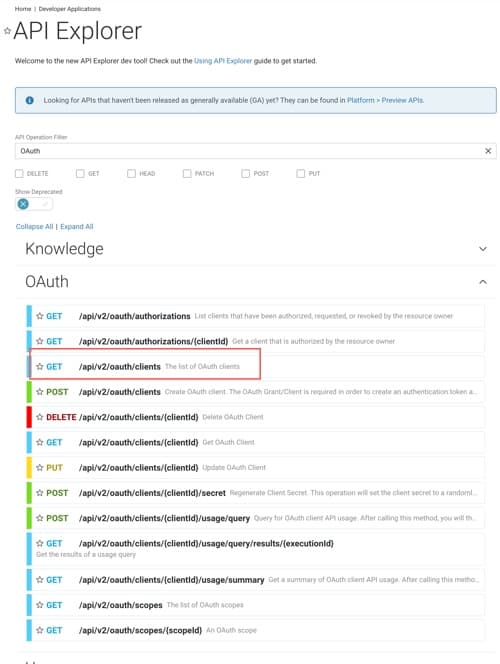Star the POST clients secret operation
Image resolution: width=500 pixels, height=664 pixels.
(x=40, y=493)
